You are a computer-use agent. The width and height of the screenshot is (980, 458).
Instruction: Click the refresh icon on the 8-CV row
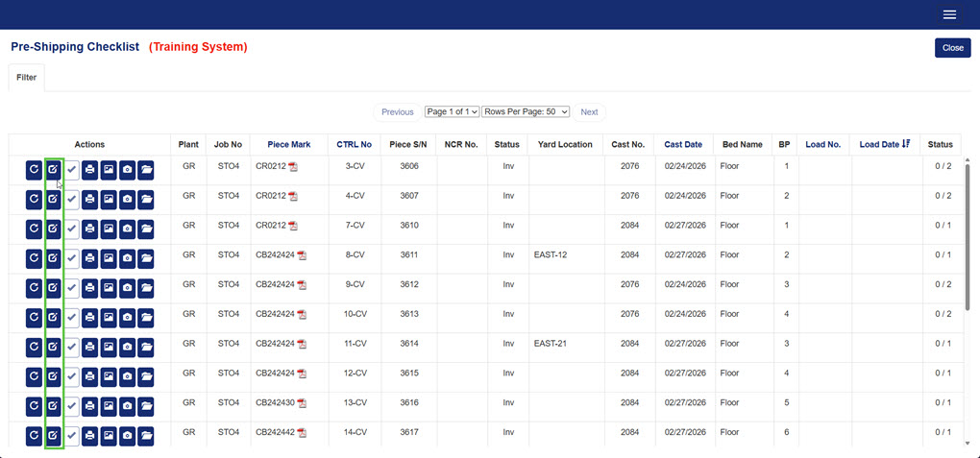(x=34, y=258)
